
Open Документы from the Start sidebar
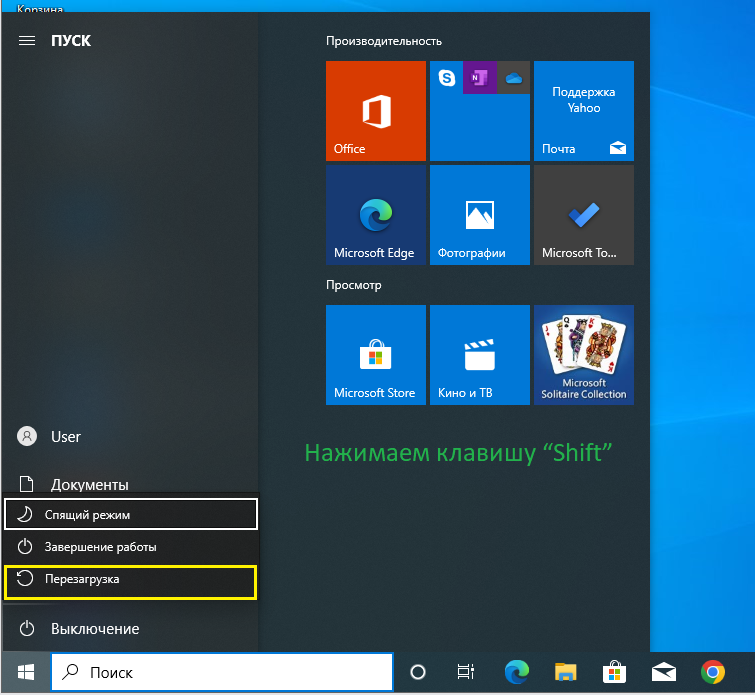(x=130, y=484)
